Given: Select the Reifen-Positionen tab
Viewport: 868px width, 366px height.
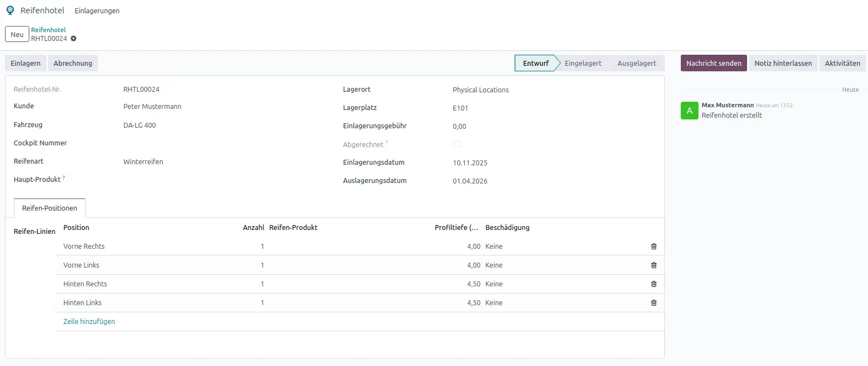Looking at the screenshot, I should click(x=50, y=208).
